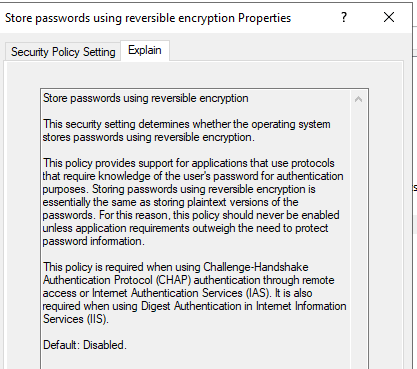Click the dialog title bar text
The width and height of the screenshot is (417, 369).
pos(148,18)
